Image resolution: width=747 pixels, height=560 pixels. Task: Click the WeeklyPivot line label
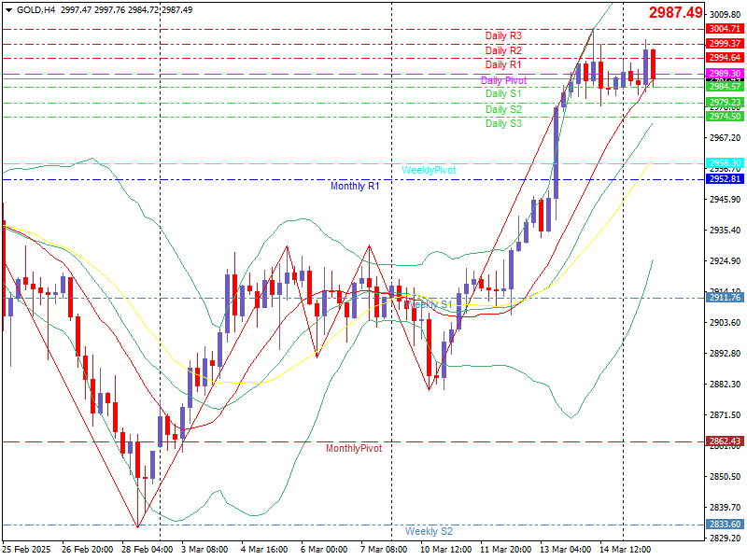pos(429,170)
